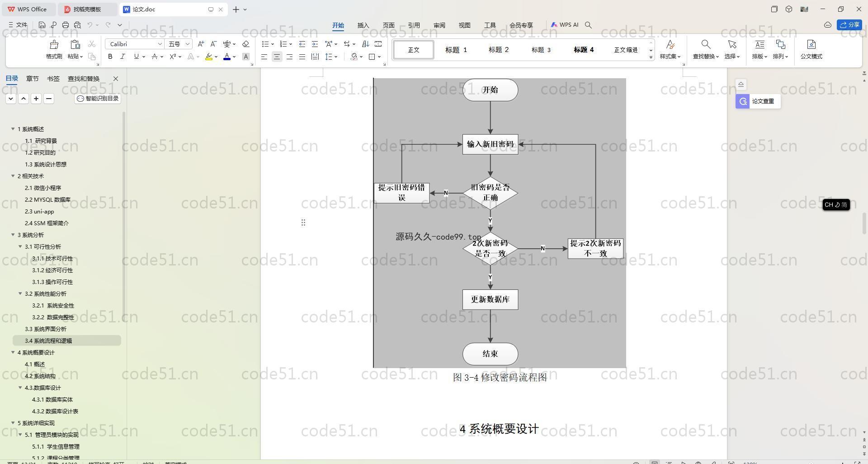Open 排版 typesetting tool

coord(759,49)
